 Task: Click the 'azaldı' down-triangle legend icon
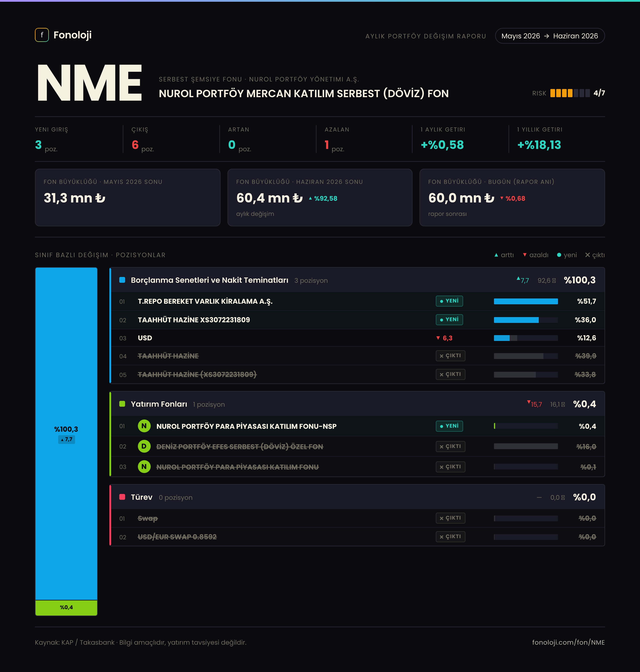click(x=525, y=255)
